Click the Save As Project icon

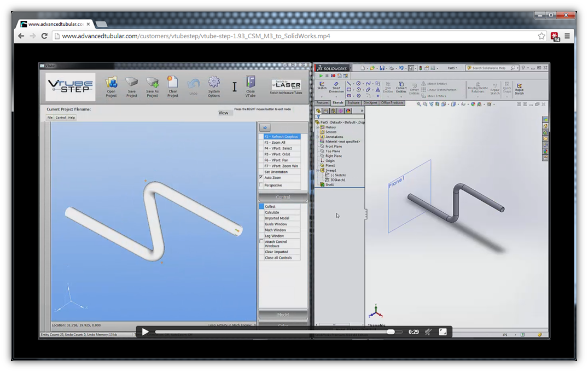pos(152,84)
